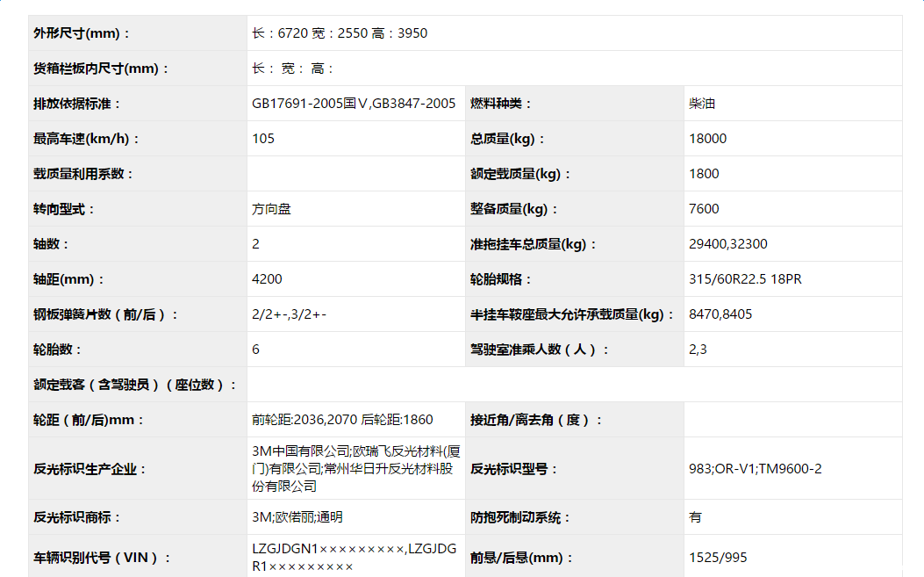Screen dimensions: 924x577
Task: Click rated load value 1800
Action: [x=704, y=174]
